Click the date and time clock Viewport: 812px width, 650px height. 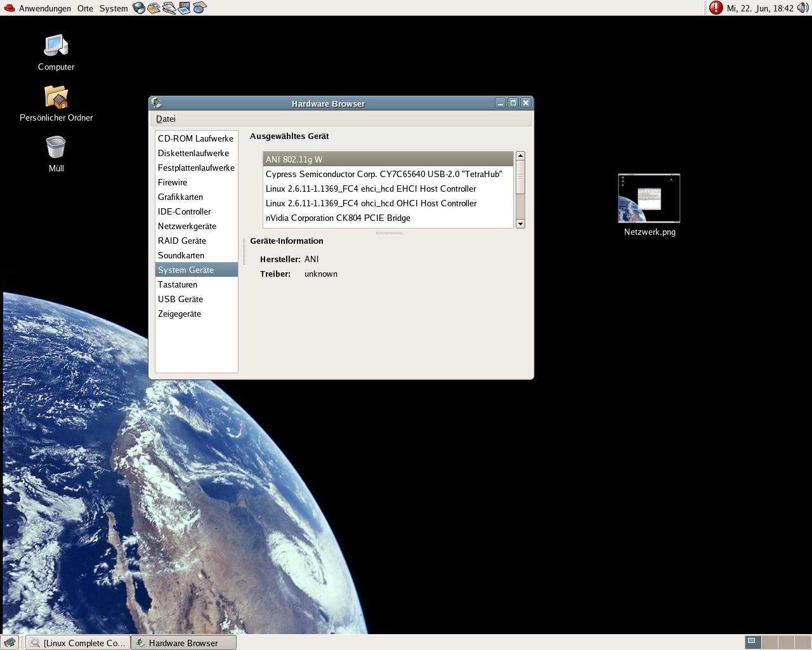760,8
